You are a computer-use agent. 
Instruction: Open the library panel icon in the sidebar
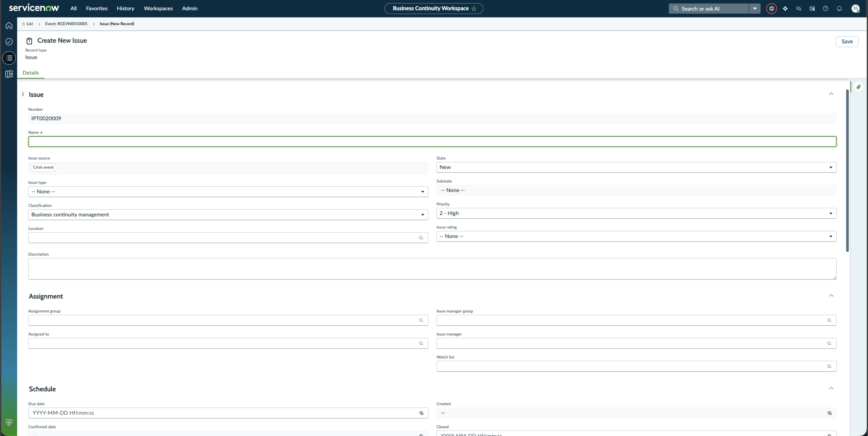tap(9, 74)
